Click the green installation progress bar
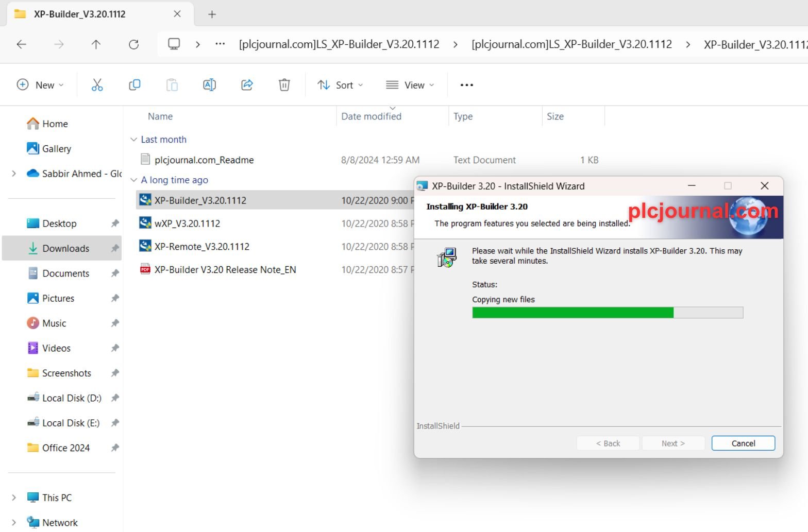The image size is (808, 532). pos(608,313)
